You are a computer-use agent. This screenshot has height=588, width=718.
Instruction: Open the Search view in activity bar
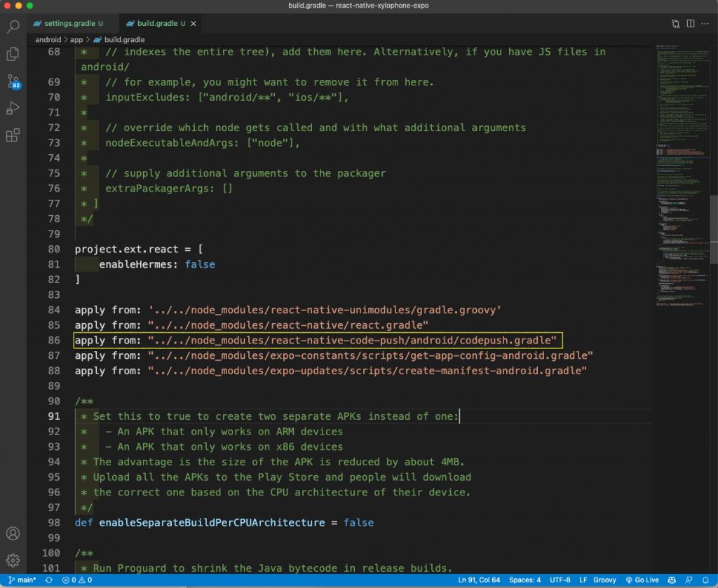click(13, 27)
